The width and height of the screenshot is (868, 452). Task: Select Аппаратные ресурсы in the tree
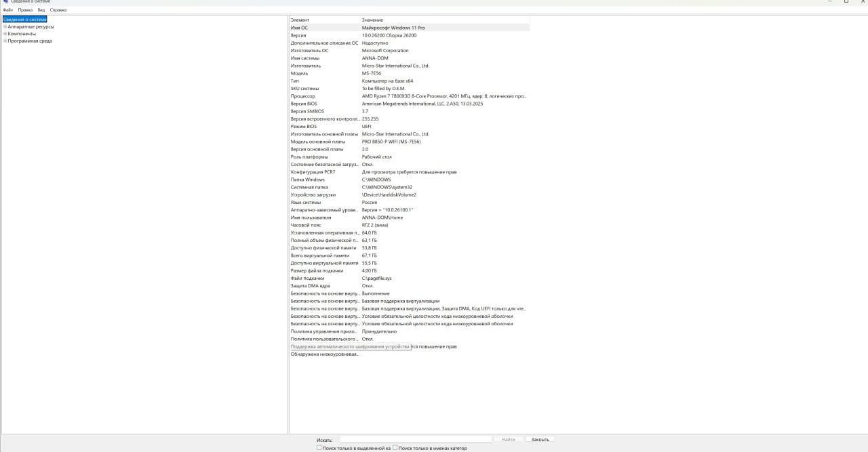pos(31,27)
